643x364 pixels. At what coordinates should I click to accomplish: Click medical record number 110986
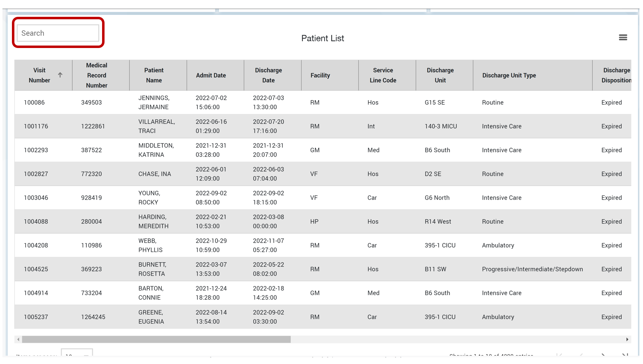[x=92, y=246]
